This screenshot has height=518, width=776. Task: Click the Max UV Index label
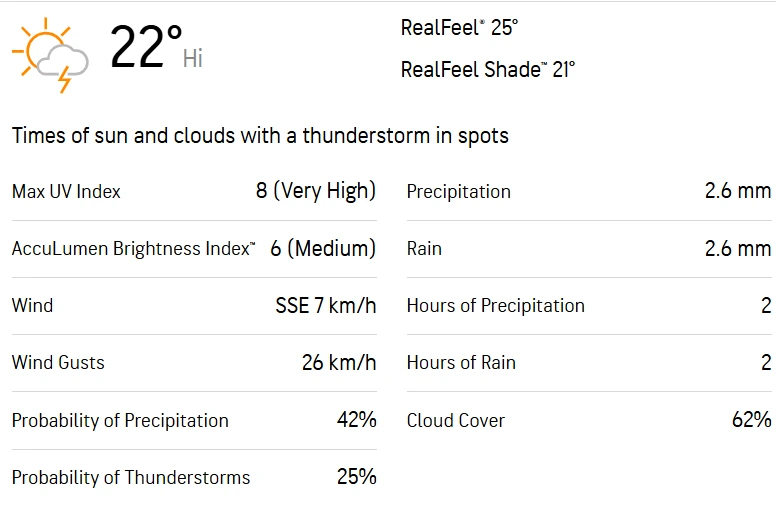click(66, 191)
